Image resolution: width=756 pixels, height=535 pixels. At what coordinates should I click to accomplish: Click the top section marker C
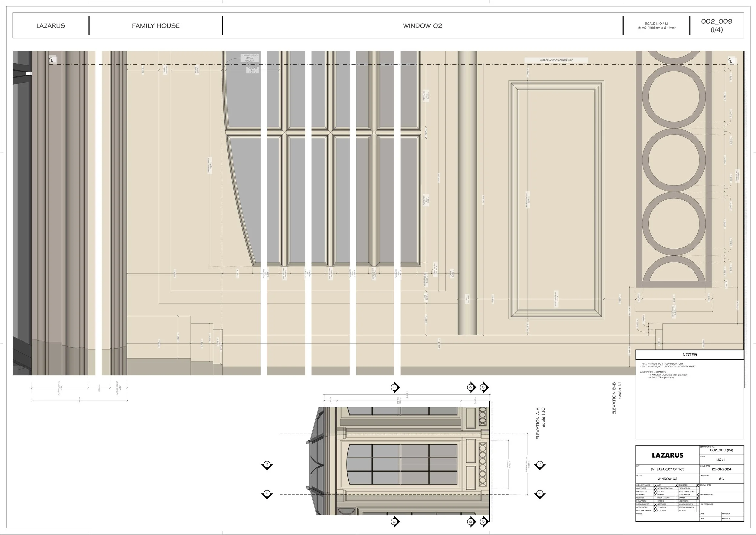point(484,387)
